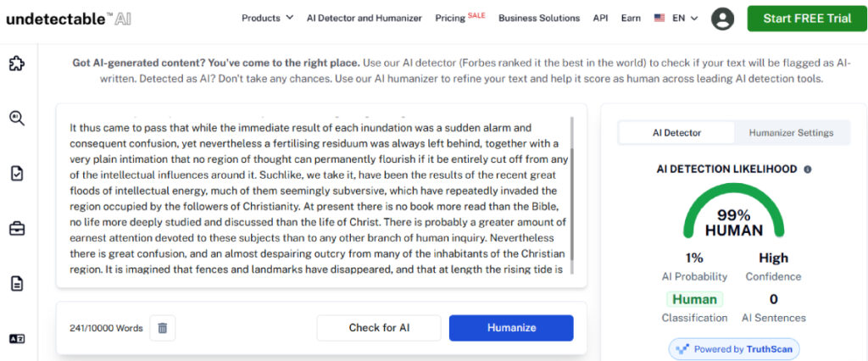868x361 pixels.
Task: Start the FREE Trial
Action: (x=806, y=18)
